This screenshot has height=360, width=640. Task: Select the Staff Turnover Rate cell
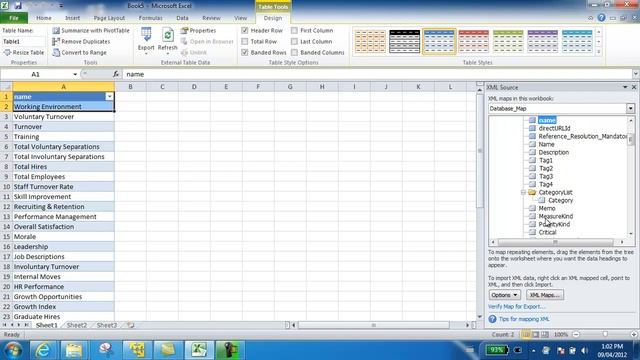point(63,187)
